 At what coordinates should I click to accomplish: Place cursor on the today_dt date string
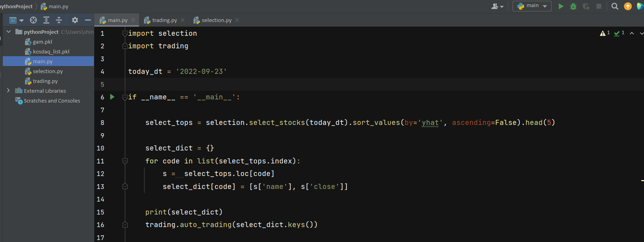(x=201, y=71)
